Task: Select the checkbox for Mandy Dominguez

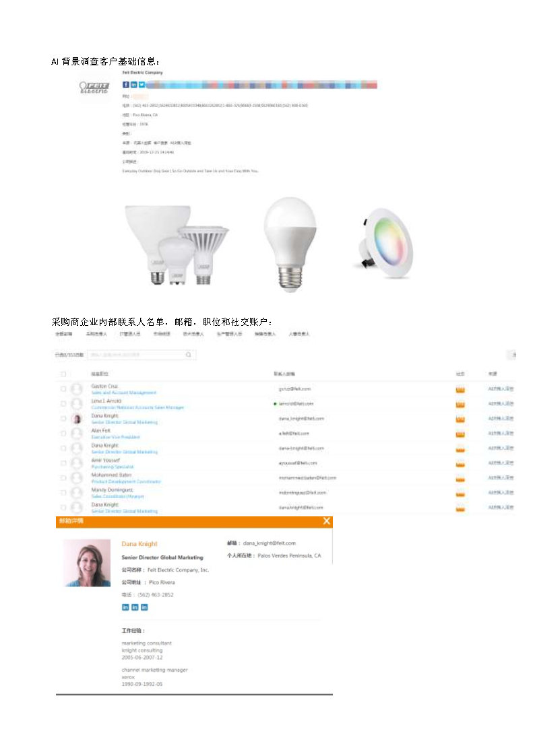Action: [x=63, y=493]
